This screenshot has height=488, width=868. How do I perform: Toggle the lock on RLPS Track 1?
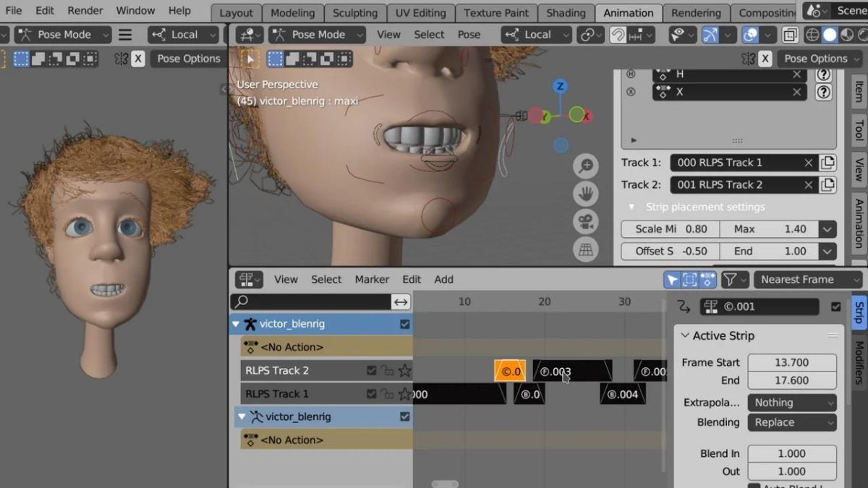[x=388, y=394]
